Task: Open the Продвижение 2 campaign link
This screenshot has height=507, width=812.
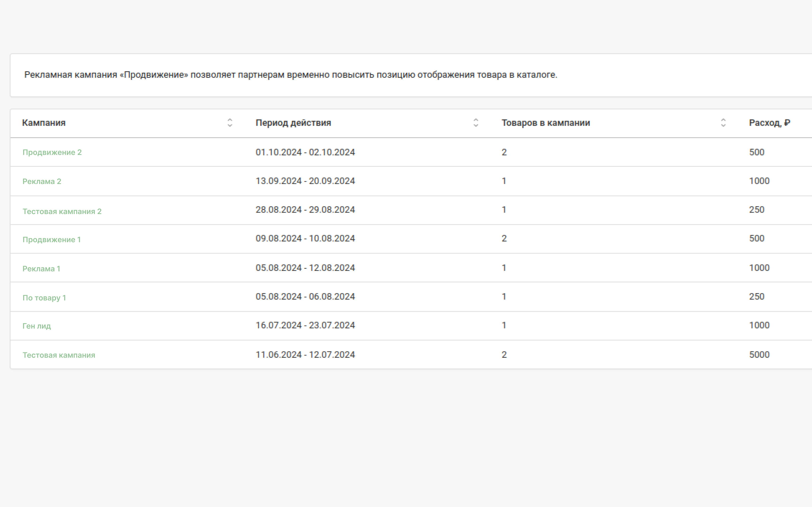Action: coord(52,152)
